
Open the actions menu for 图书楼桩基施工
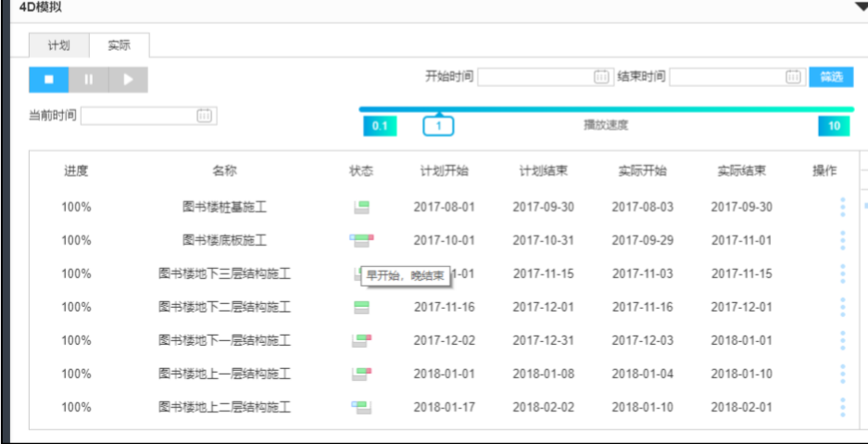843,207
